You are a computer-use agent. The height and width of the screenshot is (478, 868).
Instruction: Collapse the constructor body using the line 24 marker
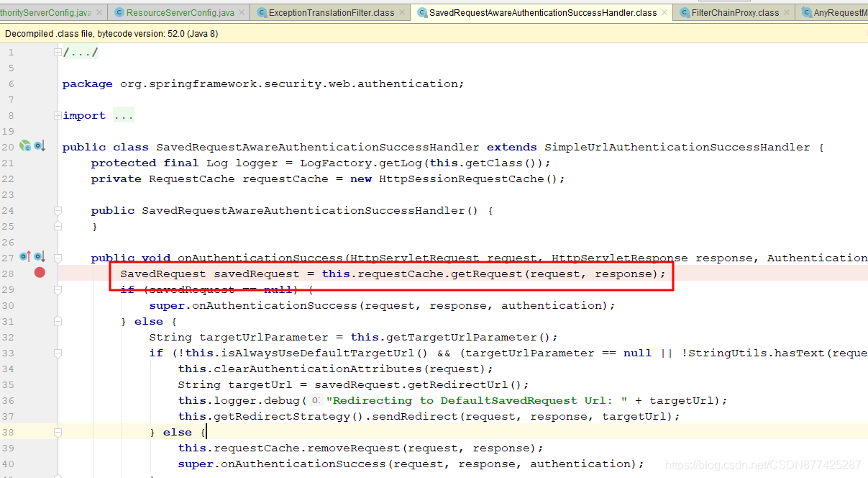point(58,210)
